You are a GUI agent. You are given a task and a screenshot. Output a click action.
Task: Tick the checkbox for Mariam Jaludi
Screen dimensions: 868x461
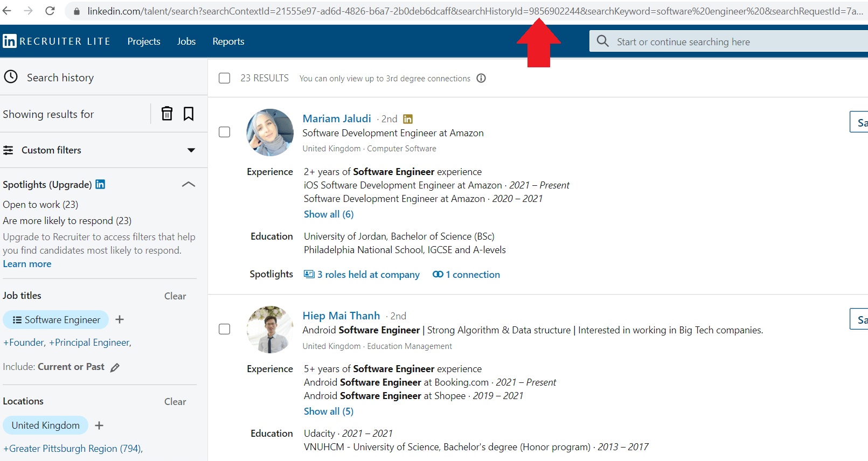coord(225,132)
